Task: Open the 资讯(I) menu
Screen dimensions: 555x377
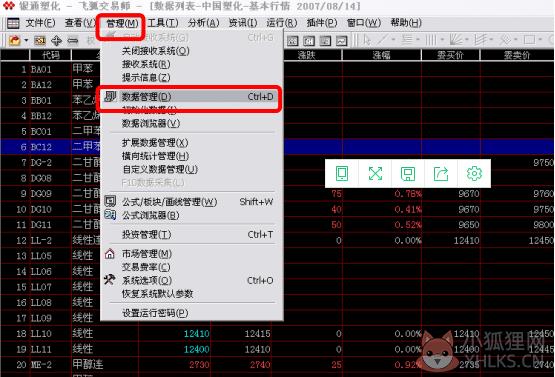Action: point(243,23)
